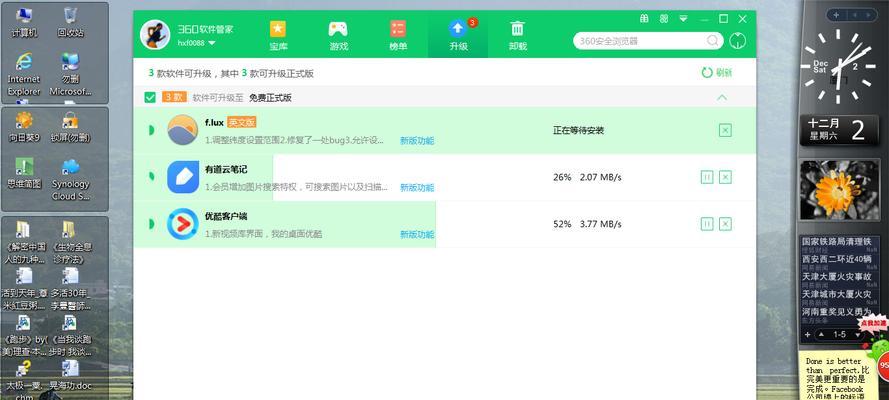Open the 榜单 rankings tab
The height and width of the screenshot is (400, 889).
[x=398, y=36]
